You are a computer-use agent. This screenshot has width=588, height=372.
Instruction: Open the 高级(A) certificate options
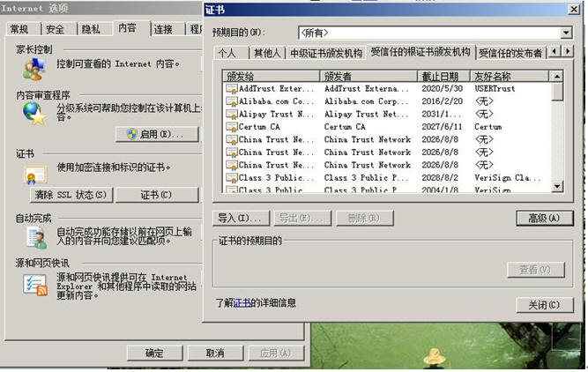pos(545,219)
